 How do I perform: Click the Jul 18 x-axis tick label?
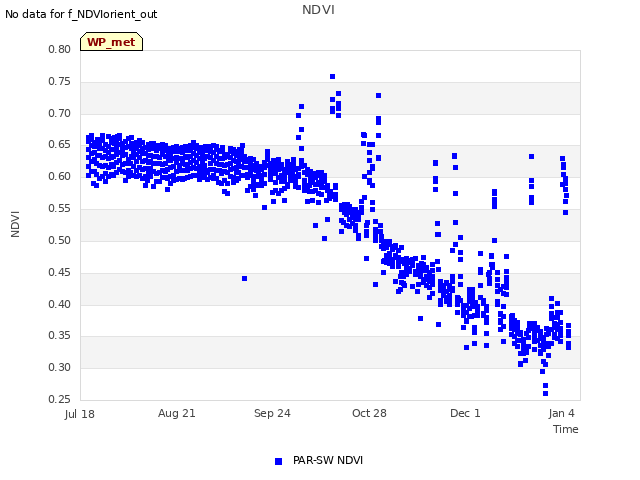coord(80,414)
